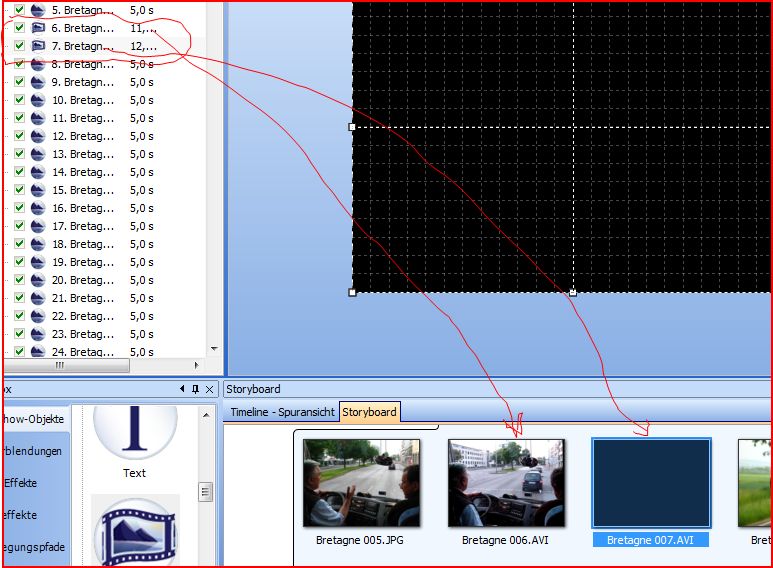Switch to the Timeline - Spuransicht tab
The image size is (773, 568).
(x=282, y=412)
